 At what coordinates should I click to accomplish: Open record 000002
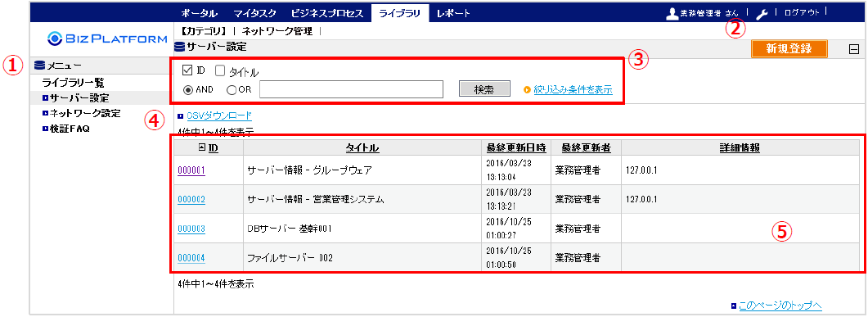pyautogui.click(x=191, y=200)
